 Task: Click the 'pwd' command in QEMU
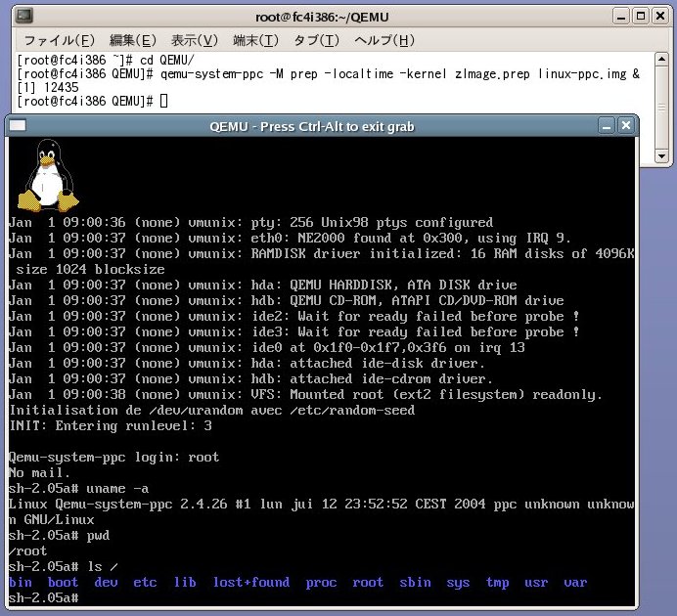[98, 536]
